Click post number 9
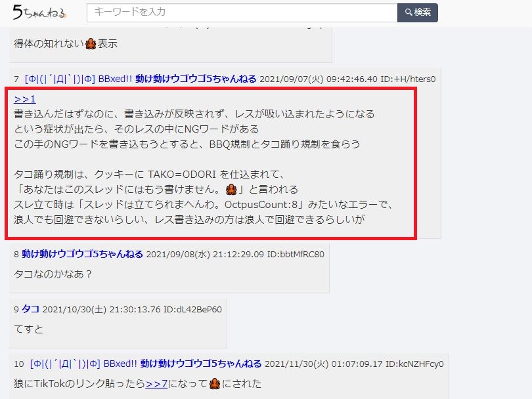Viewport: 532px width, 399px height. (16, 310)
